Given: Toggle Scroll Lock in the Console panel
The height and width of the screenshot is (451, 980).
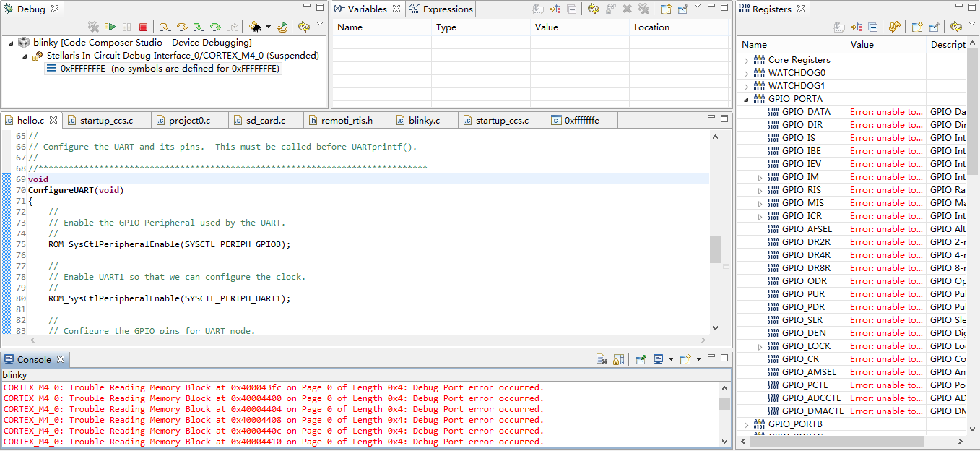Looking at the screenshot, I should click(619, 359).
